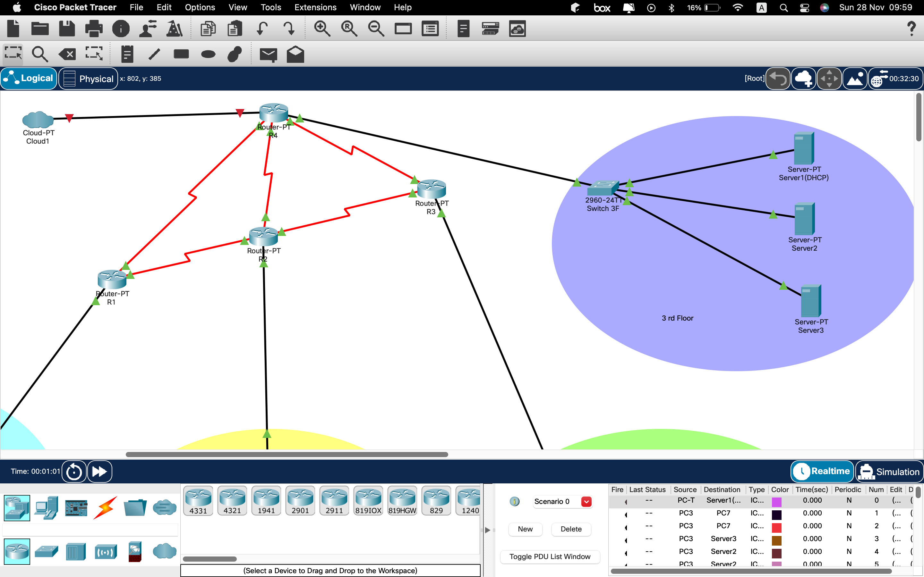
Task: Switch to the Physical workspace view
Action: pos(88,79)
